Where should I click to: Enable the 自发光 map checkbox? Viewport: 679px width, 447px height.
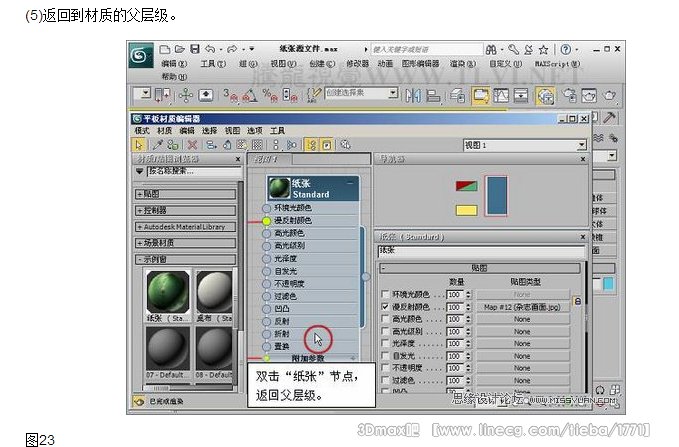[x=385, y=356]
